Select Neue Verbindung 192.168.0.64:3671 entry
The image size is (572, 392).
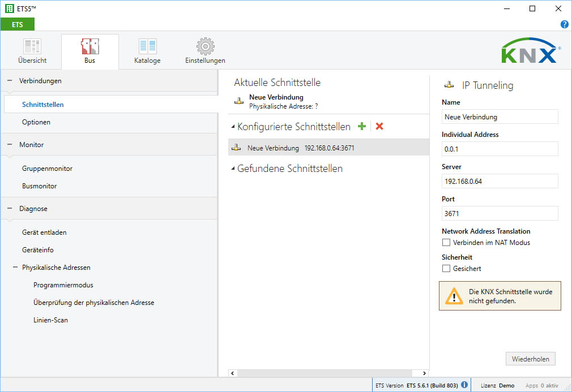coord(328,148)
